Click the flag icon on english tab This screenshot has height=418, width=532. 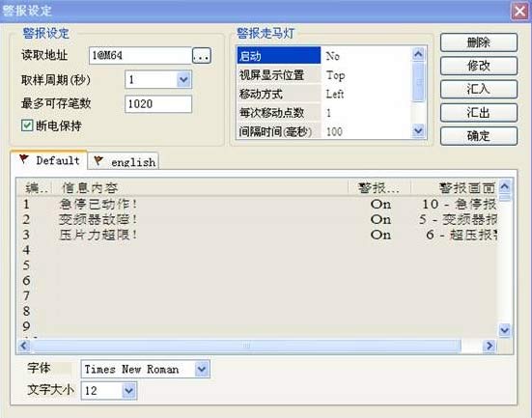98,160
